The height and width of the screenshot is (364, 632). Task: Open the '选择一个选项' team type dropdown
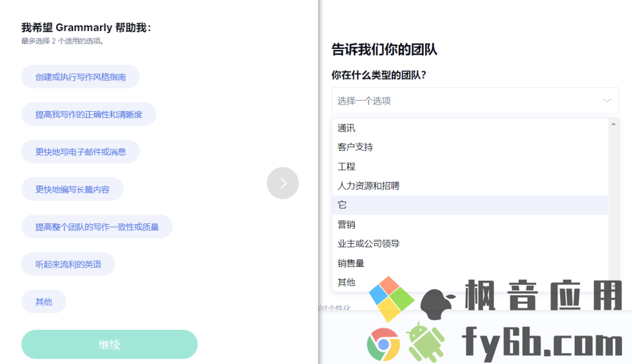tap(475, 101)
